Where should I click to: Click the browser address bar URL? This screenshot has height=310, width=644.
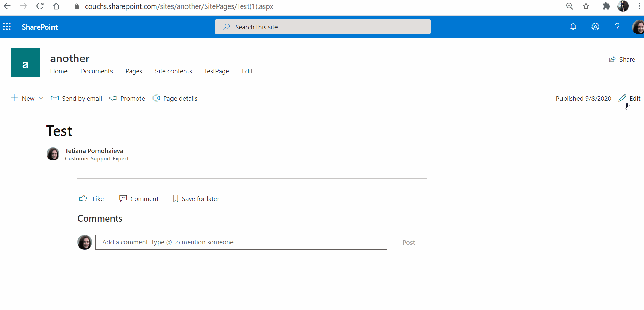tap(179, 6)
